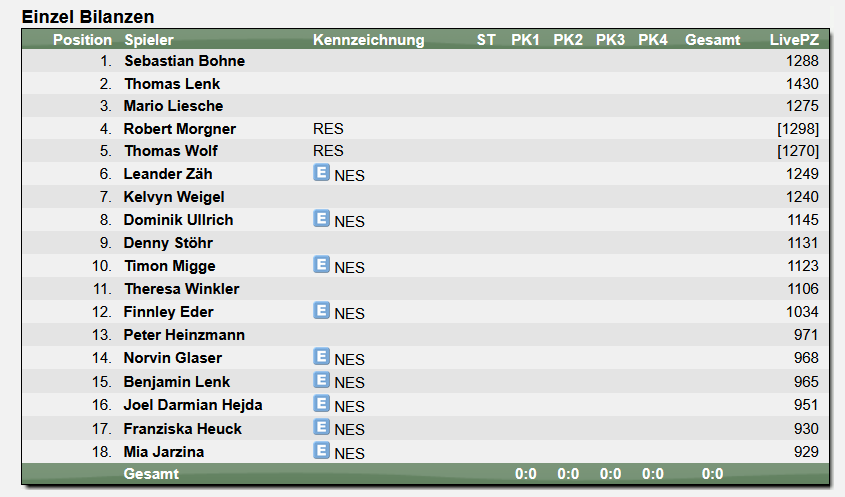845x497 pixels.
Task: Click the E icon next to Norvin Glaser
Action: click(x=321, y=356)
